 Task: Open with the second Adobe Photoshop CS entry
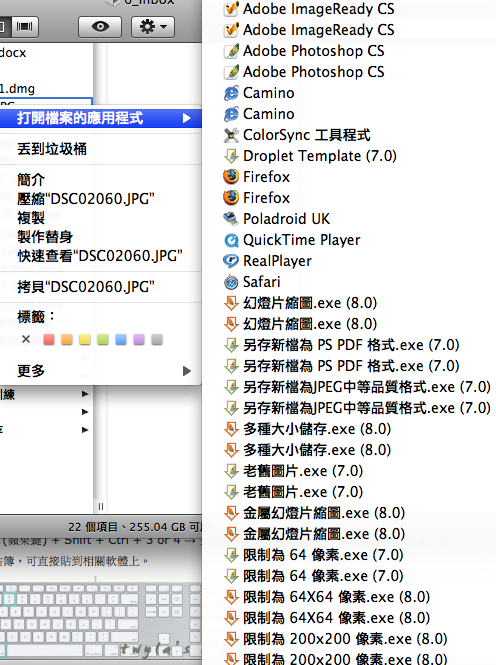tap(314, 72)
